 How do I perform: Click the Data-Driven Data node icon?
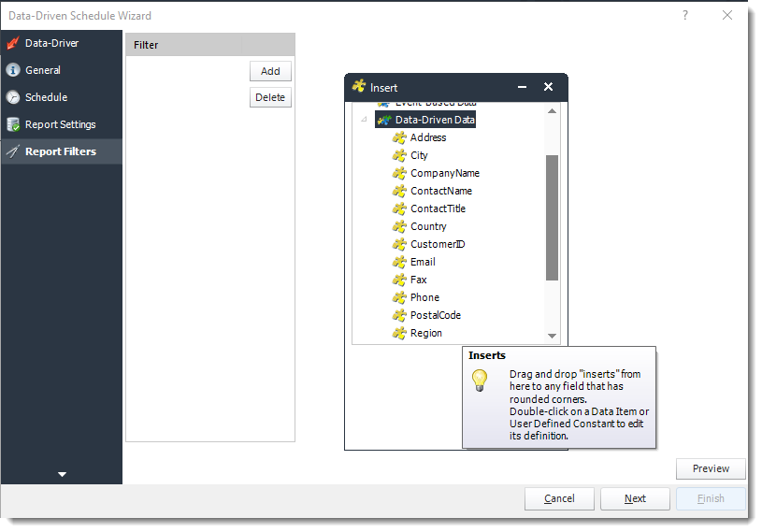click(384, 120)
